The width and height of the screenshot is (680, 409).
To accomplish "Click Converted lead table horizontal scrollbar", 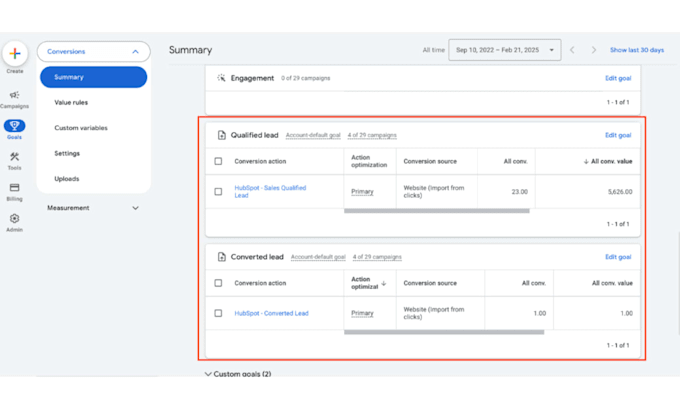I will pos(444,332).
